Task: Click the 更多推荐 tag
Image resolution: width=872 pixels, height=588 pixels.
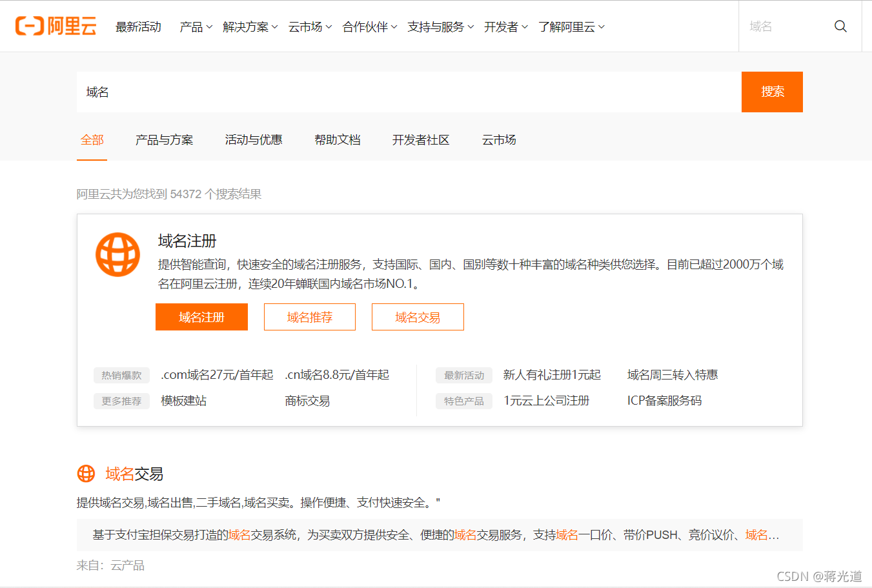Action: [121, 401]
